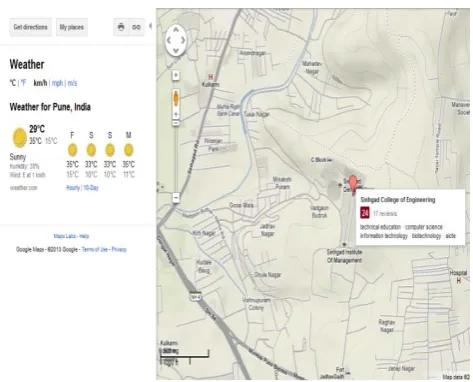
Task: Click 'Weather for Pune, India' heading
Action: point(50,107)
